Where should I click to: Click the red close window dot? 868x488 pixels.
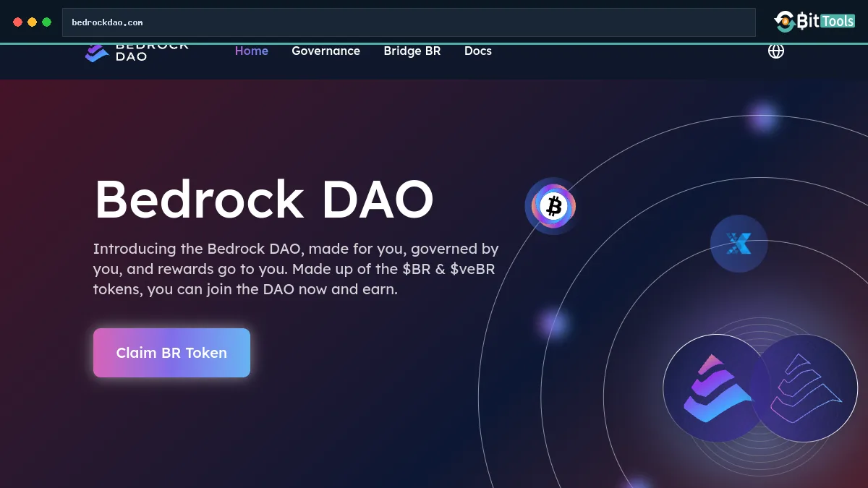tap(18, 22)
